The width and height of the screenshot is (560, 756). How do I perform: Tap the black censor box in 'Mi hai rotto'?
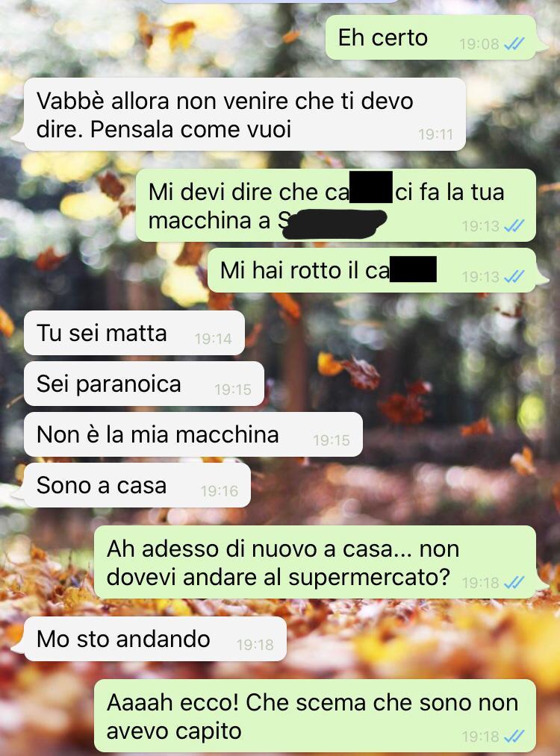click(x=413, y=269)
